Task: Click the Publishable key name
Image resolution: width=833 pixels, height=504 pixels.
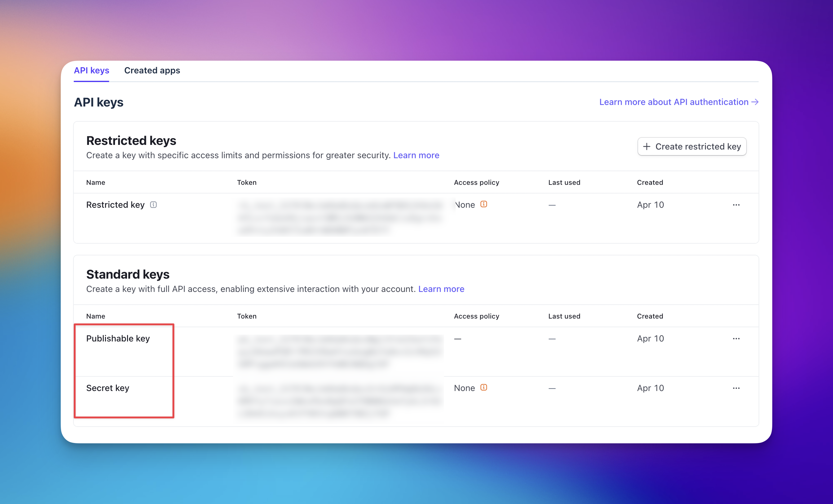Action: 118,338
